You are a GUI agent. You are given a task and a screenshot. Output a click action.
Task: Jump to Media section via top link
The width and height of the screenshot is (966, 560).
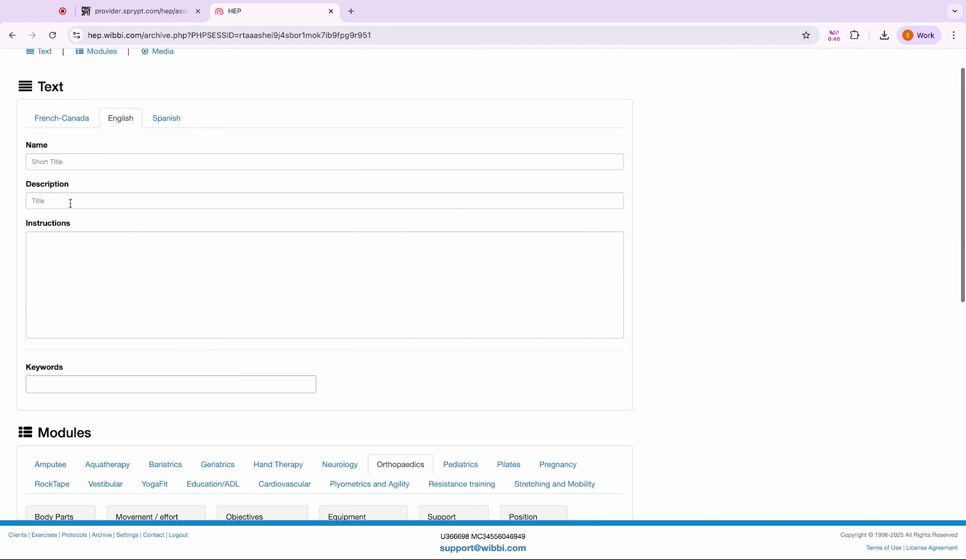(158, 51)
